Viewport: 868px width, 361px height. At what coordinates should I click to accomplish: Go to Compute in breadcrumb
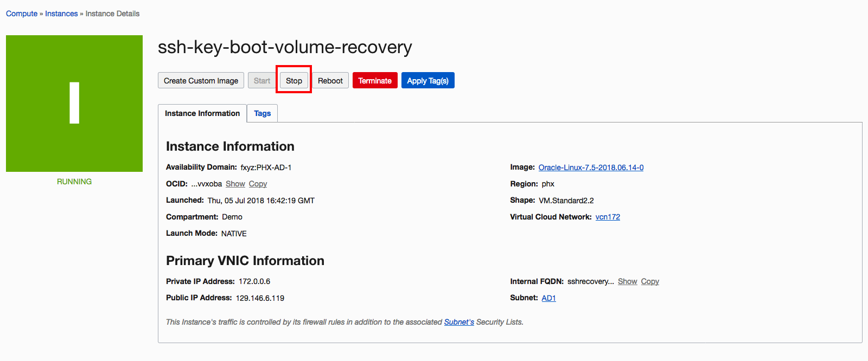click(x=22, y=14)
